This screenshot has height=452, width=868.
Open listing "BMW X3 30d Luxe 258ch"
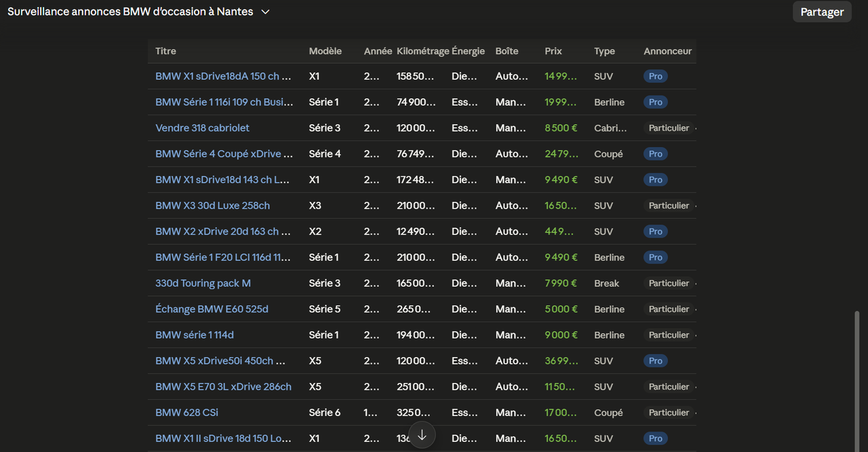pyautogui.click(x=212, y=205)
